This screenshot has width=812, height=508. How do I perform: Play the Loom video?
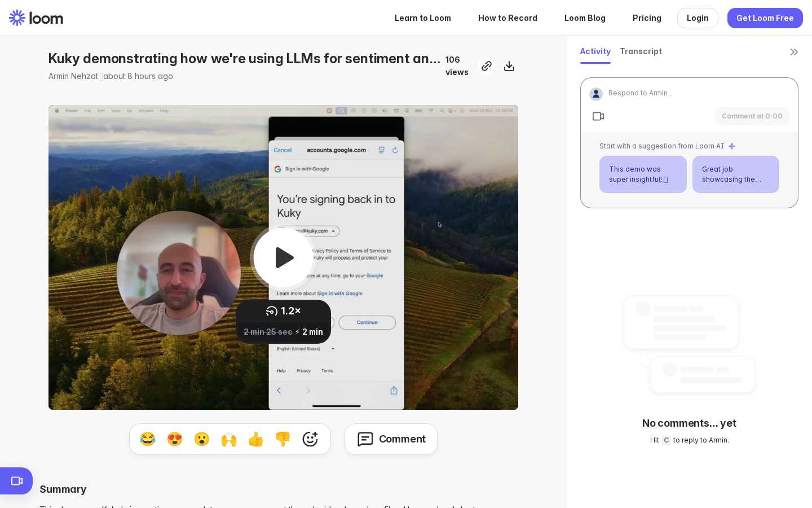283,257
